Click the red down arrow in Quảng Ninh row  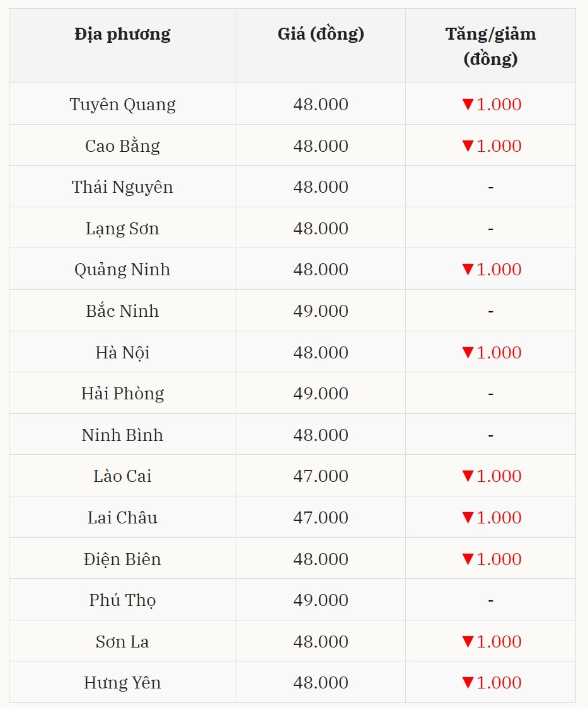468,270
